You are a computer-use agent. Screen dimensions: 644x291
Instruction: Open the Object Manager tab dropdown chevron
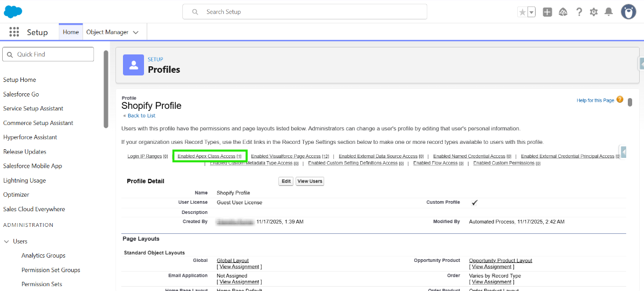coord(136,32)
